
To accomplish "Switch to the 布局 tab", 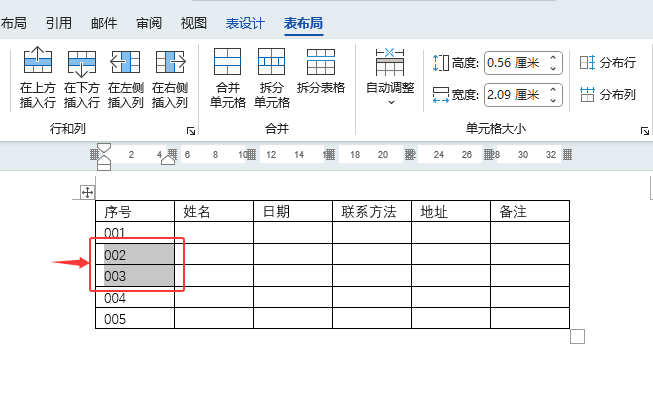I will click(13, 23).
